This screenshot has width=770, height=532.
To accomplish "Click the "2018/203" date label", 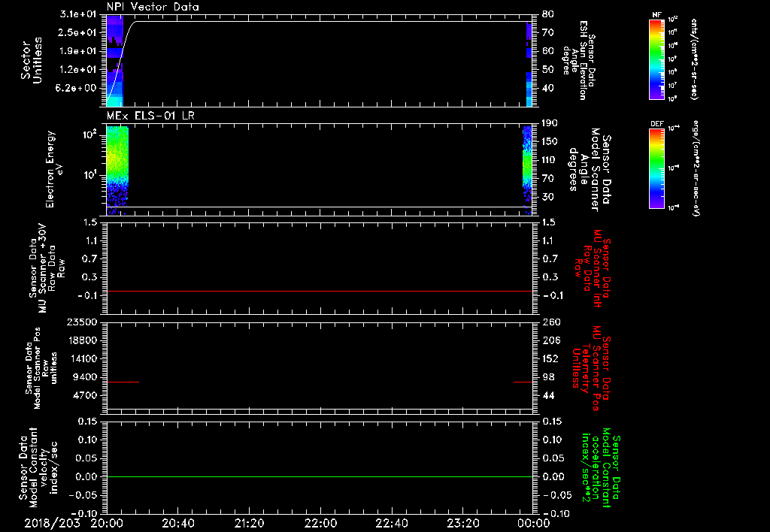I will [x=52, y=523].
